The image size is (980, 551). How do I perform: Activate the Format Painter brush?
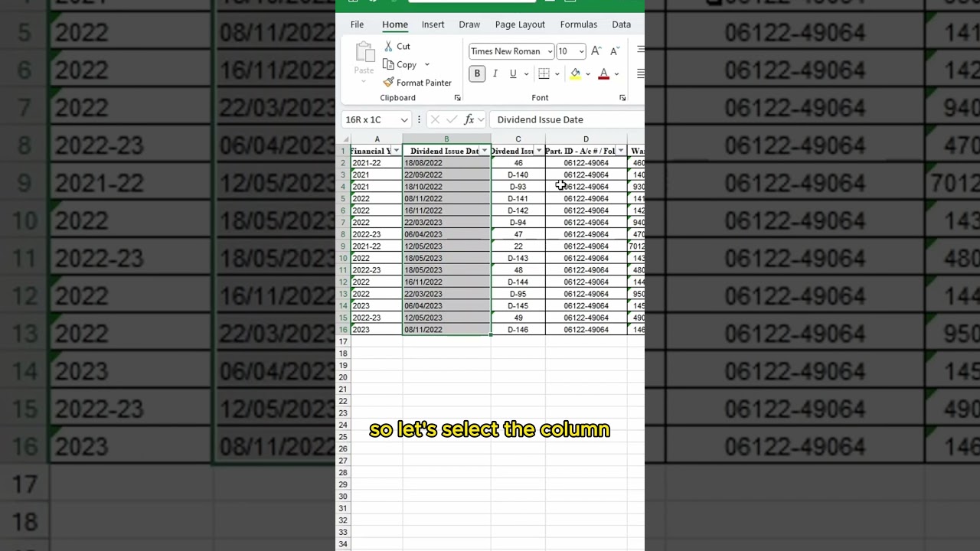pos(389,83)
